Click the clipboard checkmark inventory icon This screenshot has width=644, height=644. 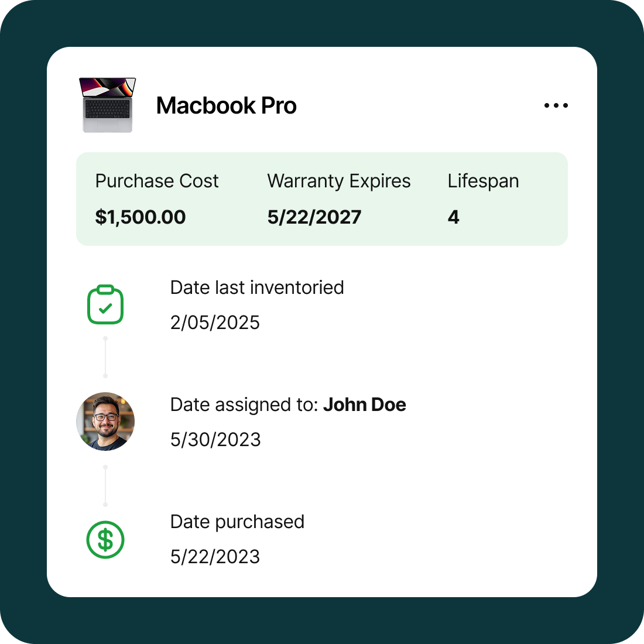pos(105,305)
